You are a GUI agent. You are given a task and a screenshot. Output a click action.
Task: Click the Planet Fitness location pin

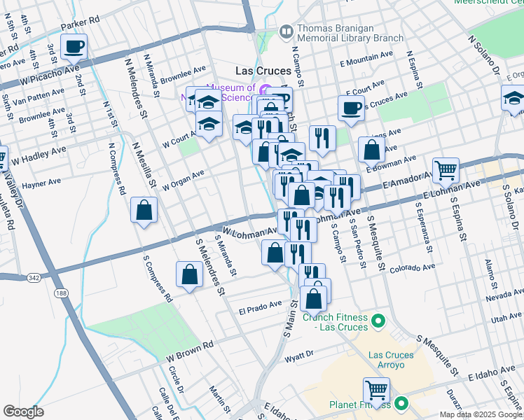pyautogui.click(x=401, y=403)
